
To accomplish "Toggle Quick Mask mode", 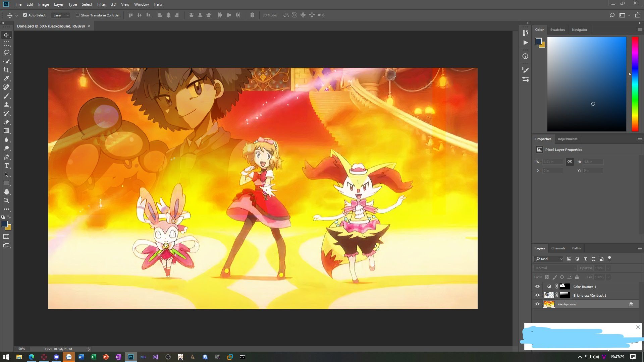I will tap(6, 237).
